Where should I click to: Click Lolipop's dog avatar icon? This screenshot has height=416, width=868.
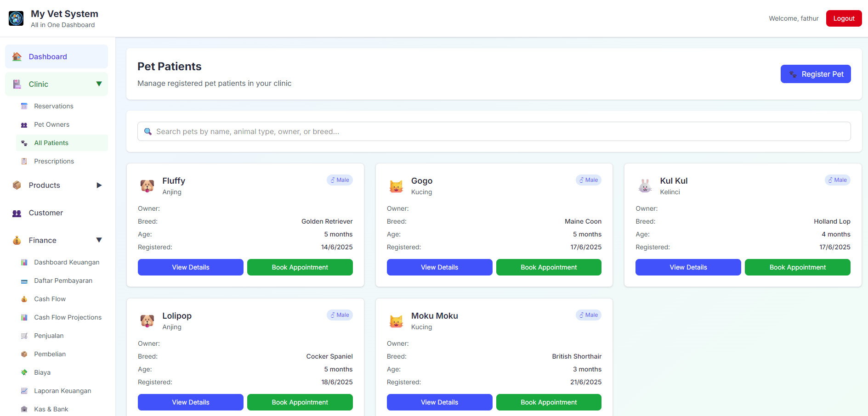click(x=147, y=321)
